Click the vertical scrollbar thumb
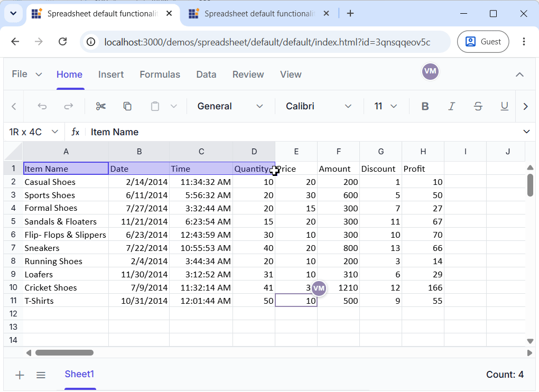 (x=530, y=185)
